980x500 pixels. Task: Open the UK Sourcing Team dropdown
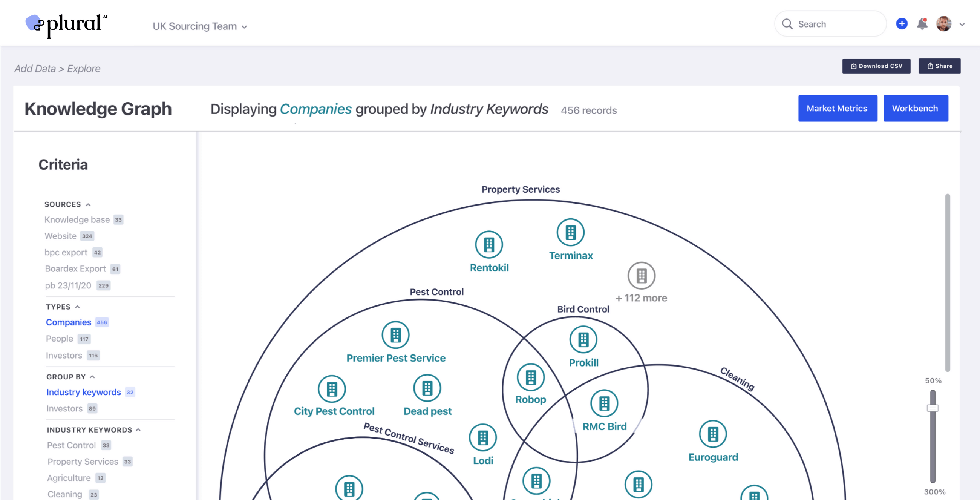(x=199, y=26)
